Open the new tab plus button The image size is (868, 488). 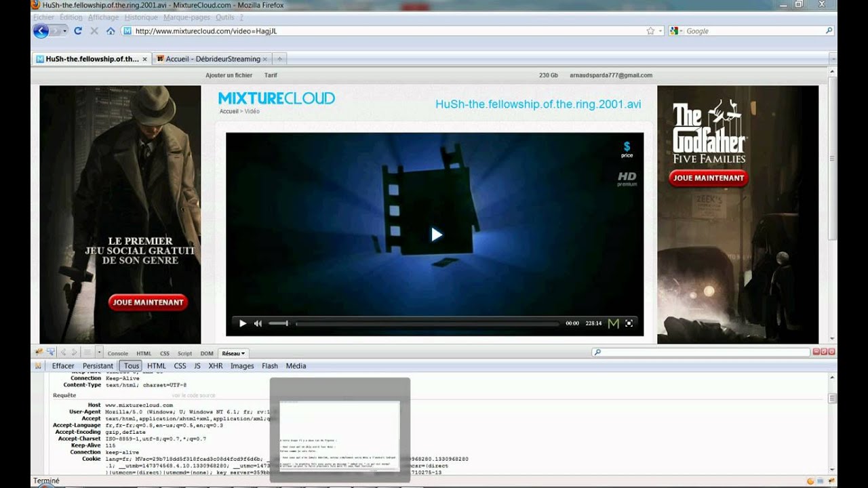tap(279, 59)
